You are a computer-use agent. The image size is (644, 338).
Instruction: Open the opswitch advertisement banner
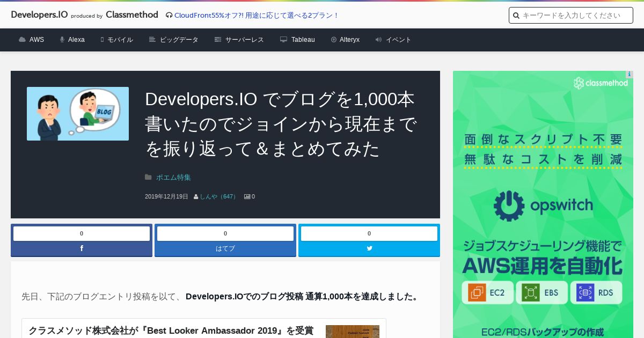click(543, 204)
